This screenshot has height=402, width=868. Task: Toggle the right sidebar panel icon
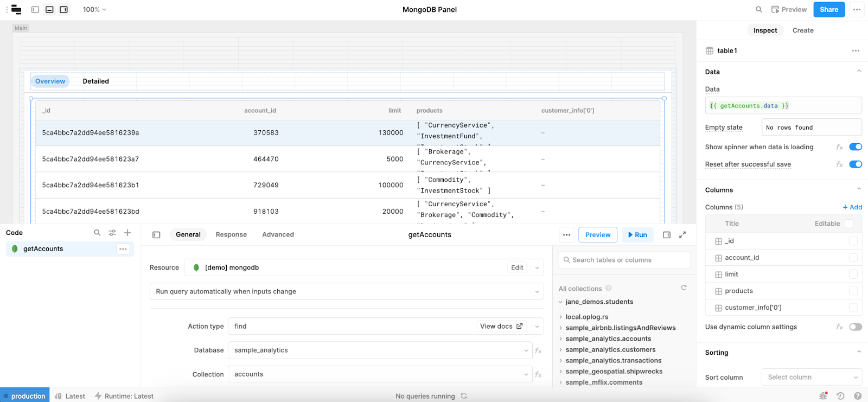(64, 9)
